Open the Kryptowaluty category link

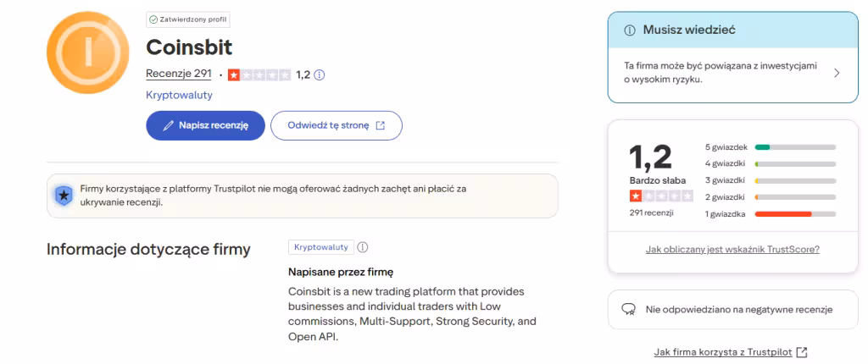point(179,95)
